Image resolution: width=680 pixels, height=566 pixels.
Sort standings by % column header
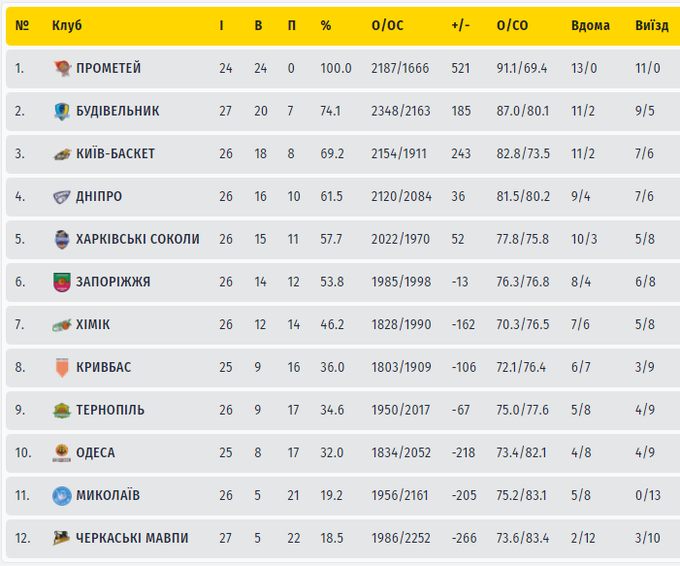[x=326, y=25]
